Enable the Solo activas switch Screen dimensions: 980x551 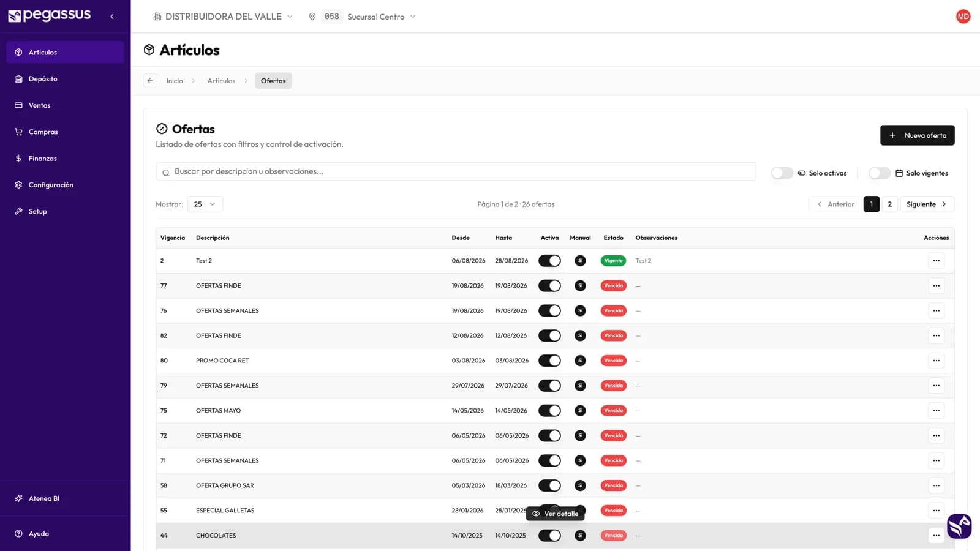[x=782, y=173]
